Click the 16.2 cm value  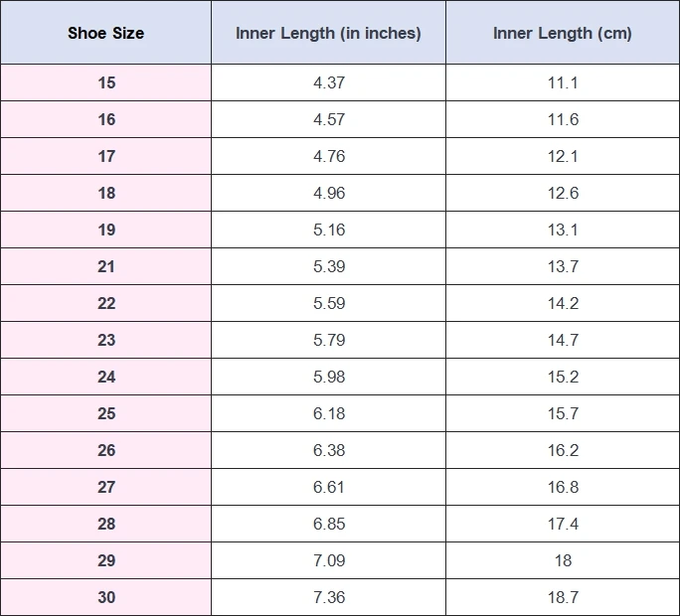coord(563,450)
